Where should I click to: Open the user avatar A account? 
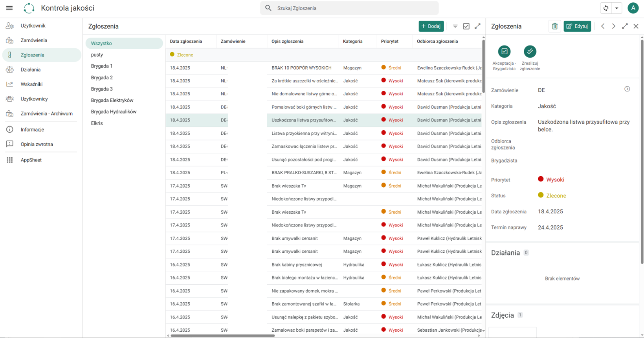tap(633, 8)
